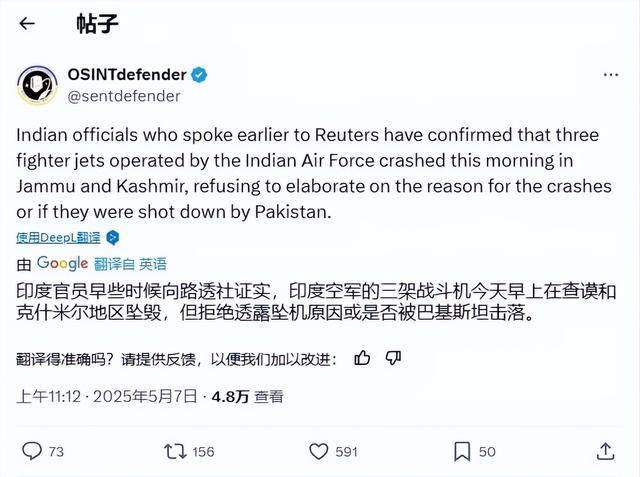Click the blue verified badge
This screenshot has width=640, height=477.
click(x=200, y=76)
